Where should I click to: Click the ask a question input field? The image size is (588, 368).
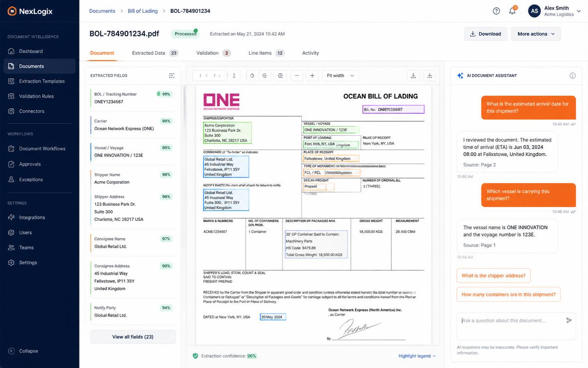(511, 321)
